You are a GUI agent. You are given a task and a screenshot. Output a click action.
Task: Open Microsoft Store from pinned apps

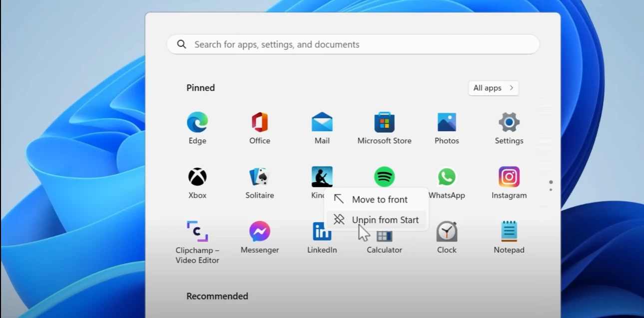tap(384, 122)
